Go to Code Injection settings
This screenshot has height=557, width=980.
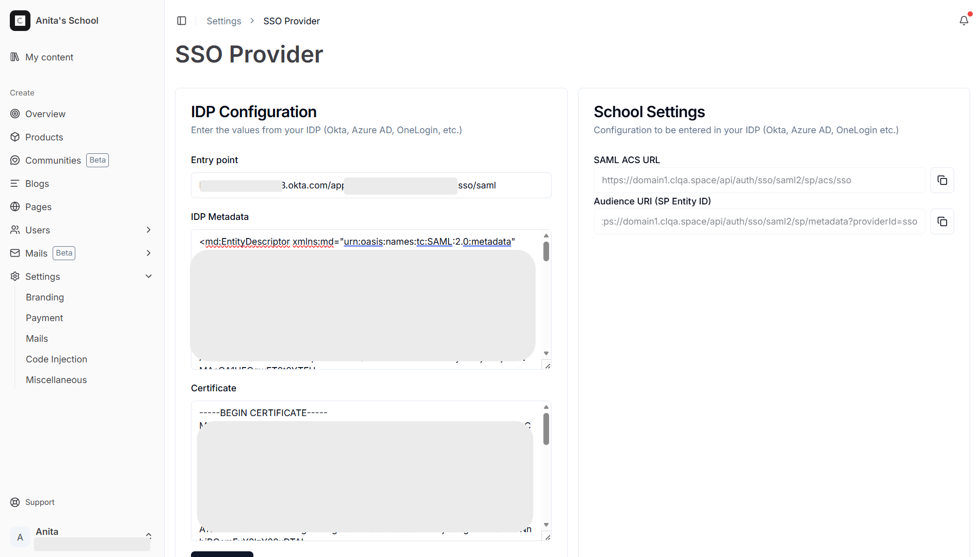click(x=56, y=359)
